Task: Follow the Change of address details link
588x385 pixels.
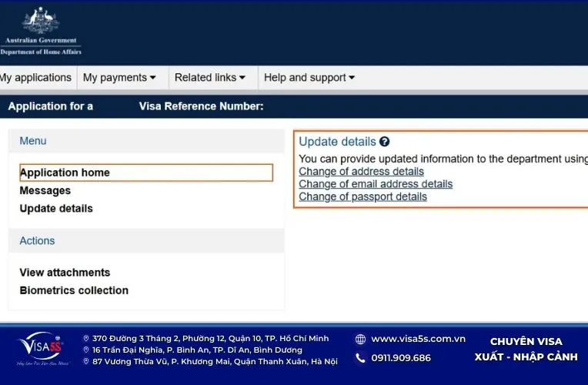Action: click(361, 172)
